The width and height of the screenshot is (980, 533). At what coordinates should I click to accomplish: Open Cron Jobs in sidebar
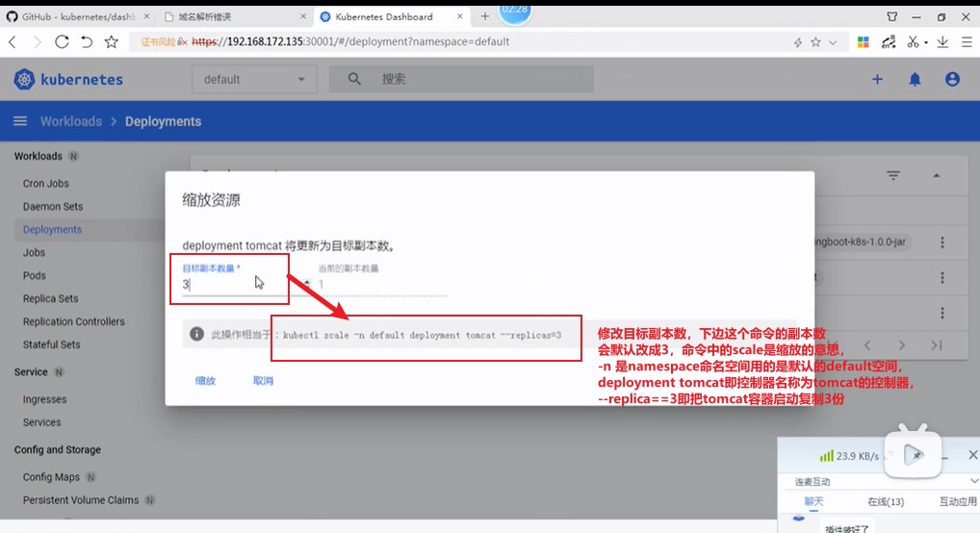(45, 183)
